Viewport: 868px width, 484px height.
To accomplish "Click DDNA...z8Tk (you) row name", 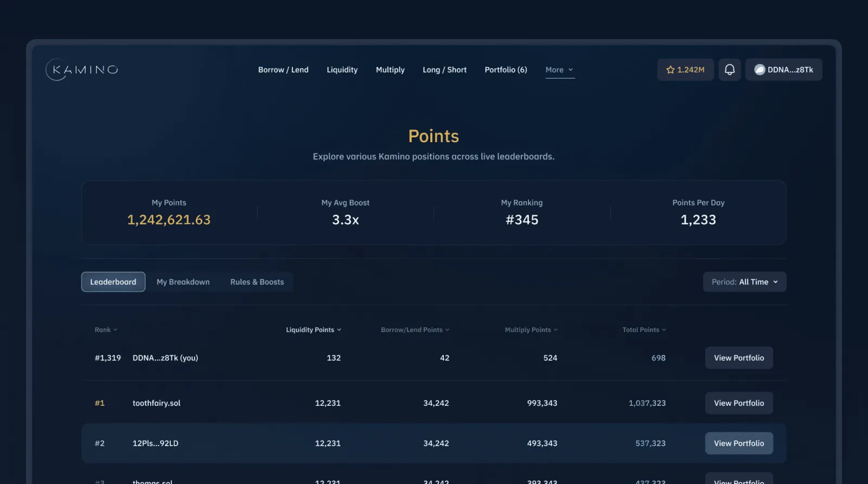I will [165, 358].
